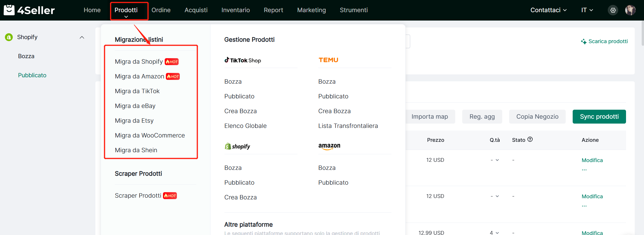Click Copia Negozio button

click(537, 117)
